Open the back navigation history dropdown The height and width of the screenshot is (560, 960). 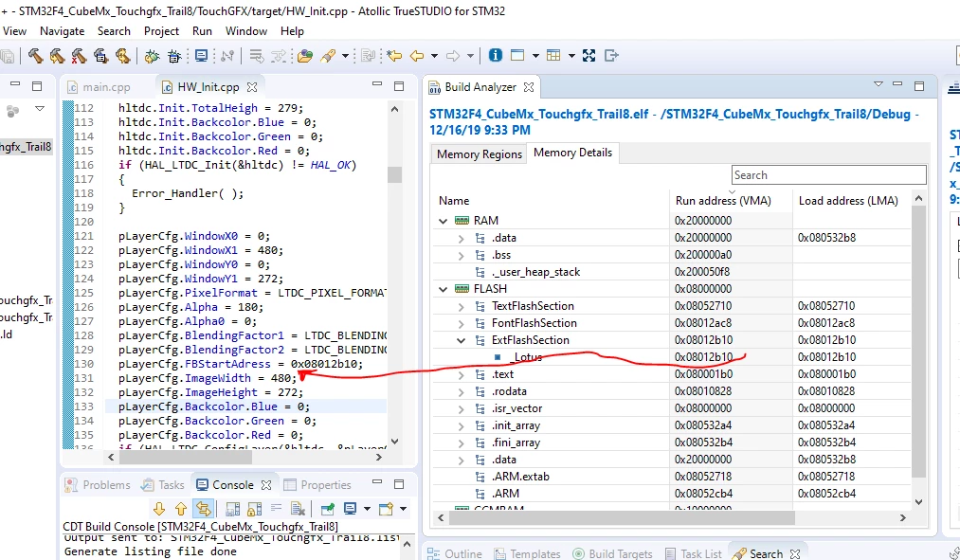point(434,56)
